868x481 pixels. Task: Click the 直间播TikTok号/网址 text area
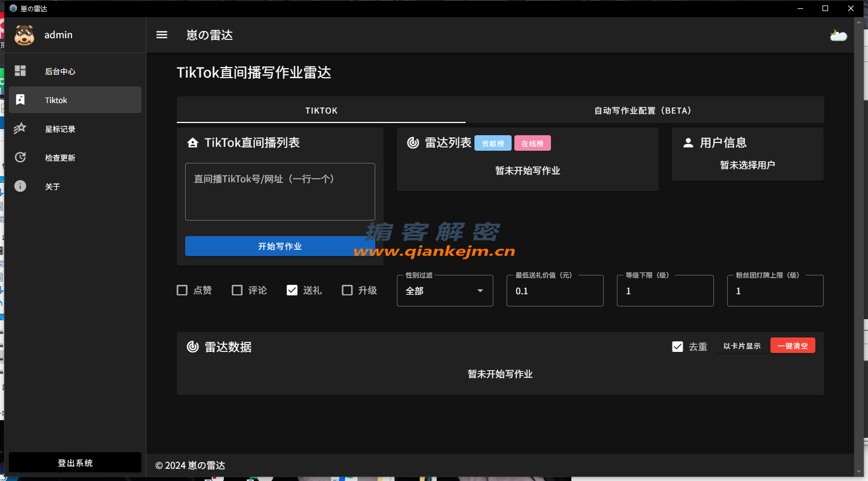tap(280, 192)
